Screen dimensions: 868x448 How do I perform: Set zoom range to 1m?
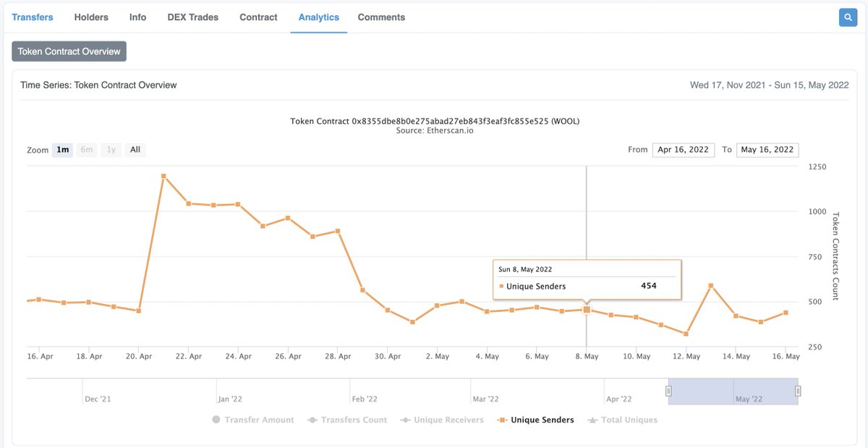pos(63,150)
